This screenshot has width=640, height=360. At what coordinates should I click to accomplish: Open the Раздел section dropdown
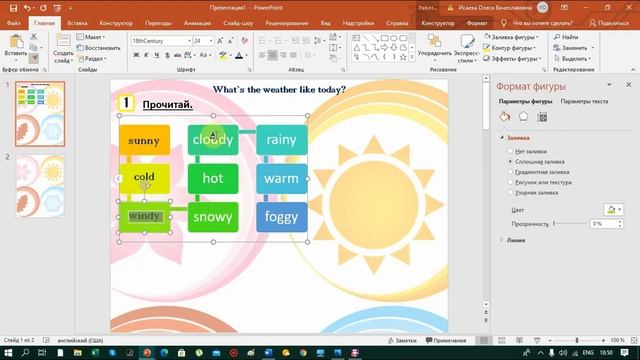point(92,58)
